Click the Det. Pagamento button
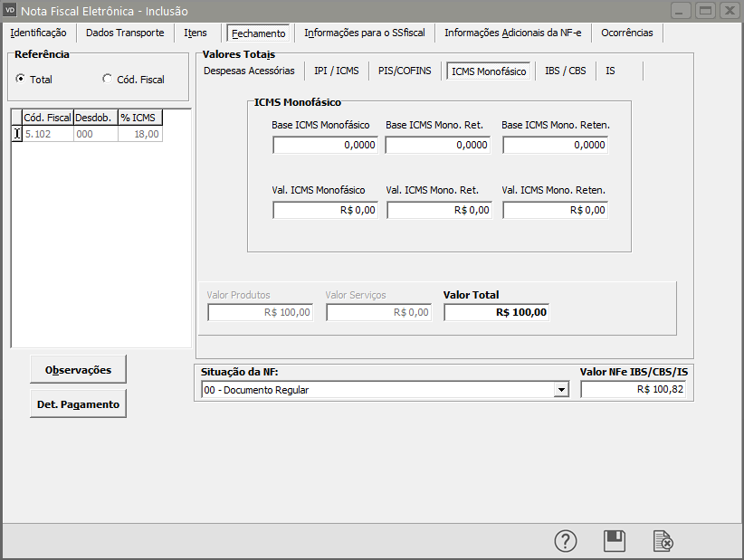744x560 pixels. [78, 404]
